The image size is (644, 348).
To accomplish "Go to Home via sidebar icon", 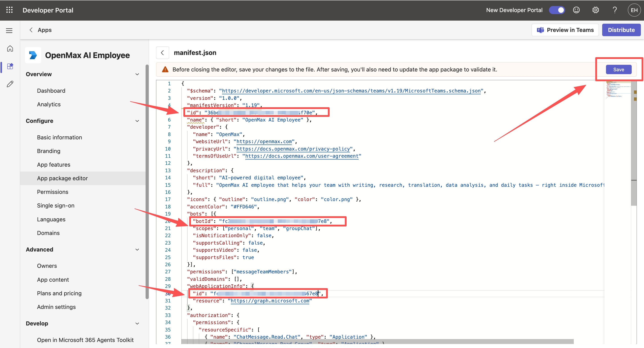I will tap(10, 48).
